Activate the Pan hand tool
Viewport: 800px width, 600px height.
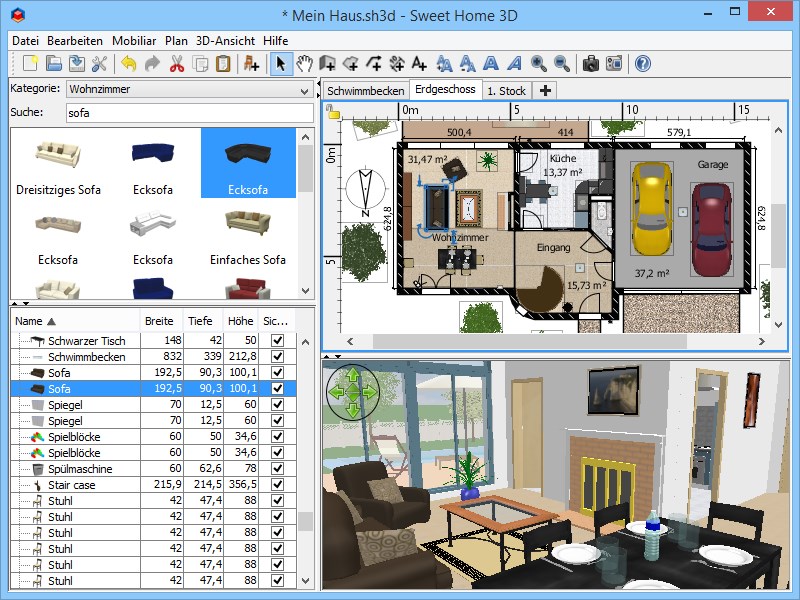click(x=305, y=64)
